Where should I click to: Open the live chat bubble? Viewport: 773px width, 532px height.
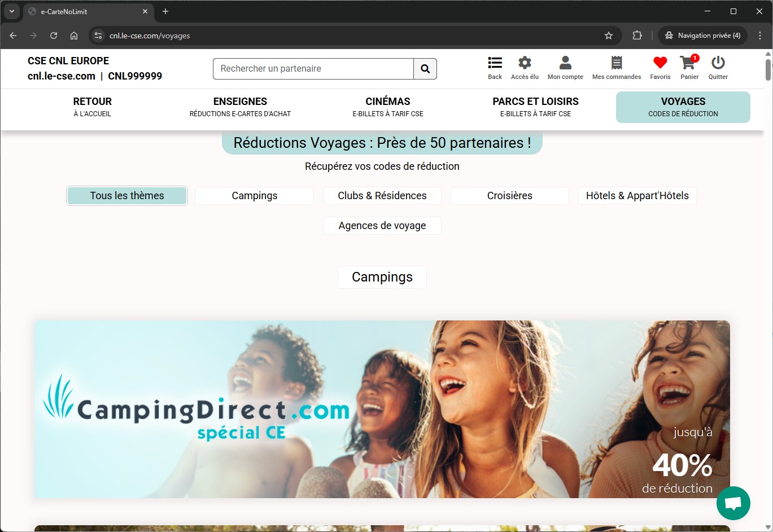coord(733,503)
